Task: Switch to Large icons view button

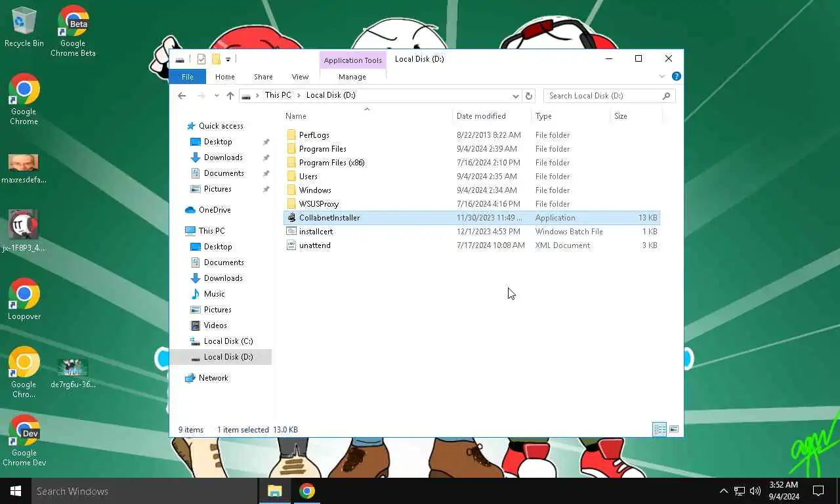Action: (674, 430)
